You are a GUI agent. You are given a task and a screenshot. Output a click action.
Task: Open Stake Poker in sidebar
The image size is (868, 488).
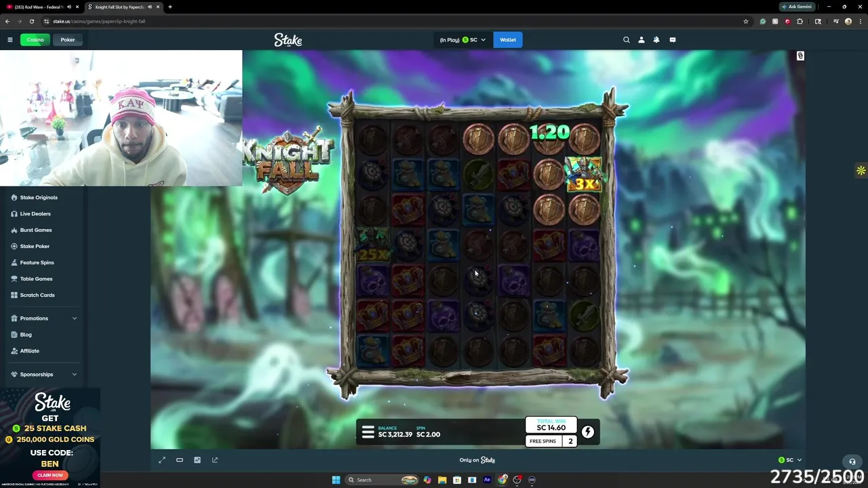pos(35,246)
